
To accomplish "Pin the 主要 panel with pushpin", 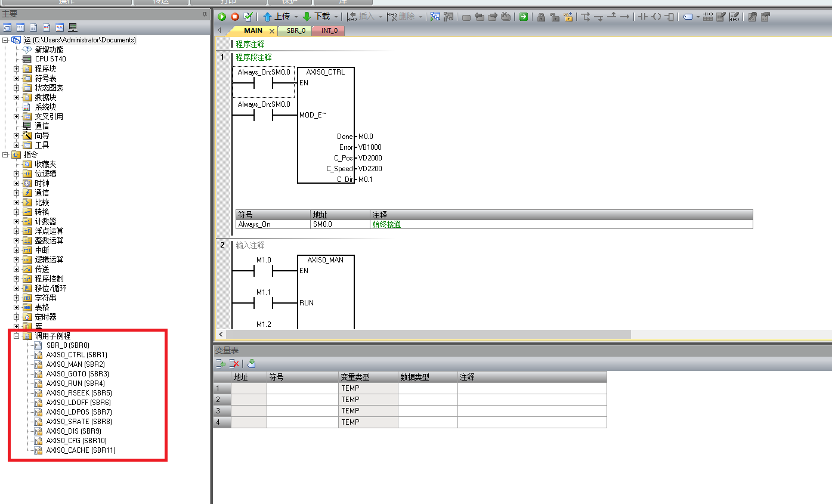I will pyautogui.click(x=205, y=14).
